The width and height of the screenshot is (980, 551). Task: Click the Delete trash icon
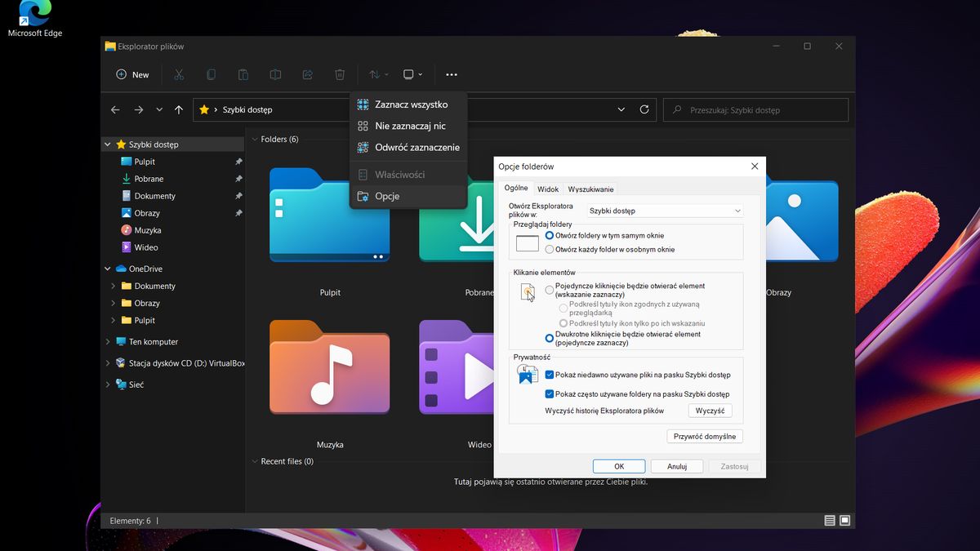click(339, 74)
